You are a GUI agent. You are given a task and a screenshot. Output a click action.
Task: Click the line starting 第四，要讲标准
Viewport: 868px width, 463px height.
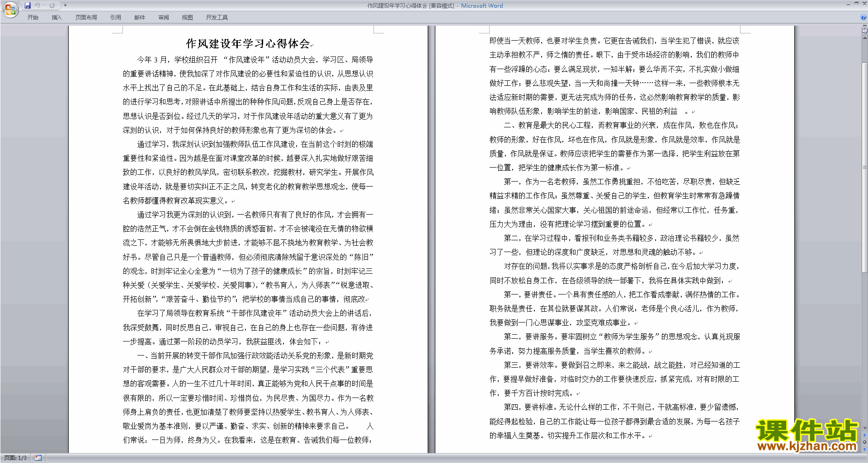[x=622, y=407]
